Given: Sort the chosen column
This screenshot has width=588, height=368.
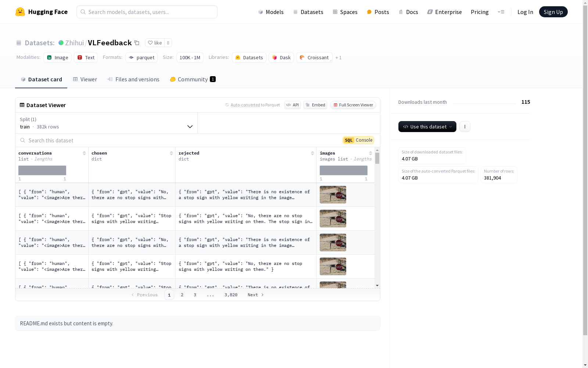Looking at the screenshot, I should (x=171, y=153).
